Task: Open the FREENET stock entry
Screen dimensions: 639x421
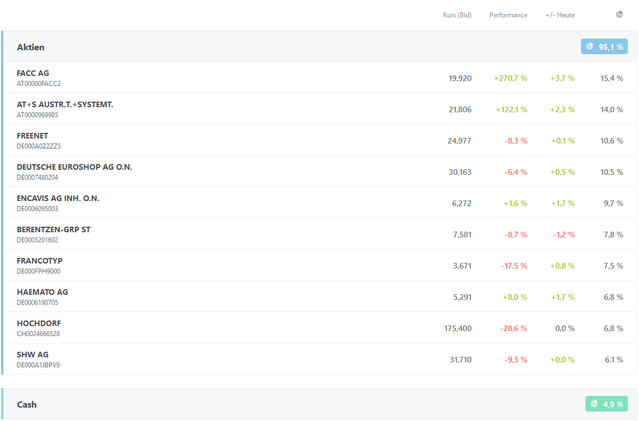Action: (320, 141)
